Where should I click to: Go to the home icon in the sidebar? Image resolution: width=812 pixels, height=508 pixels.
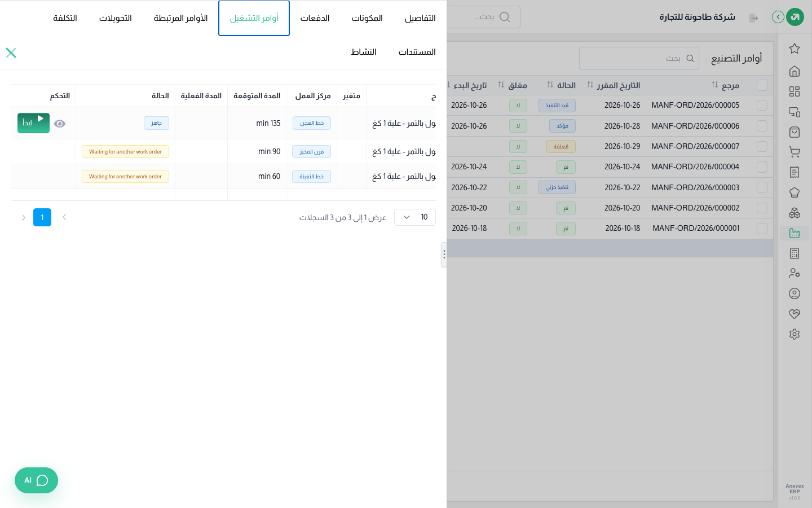795,71
